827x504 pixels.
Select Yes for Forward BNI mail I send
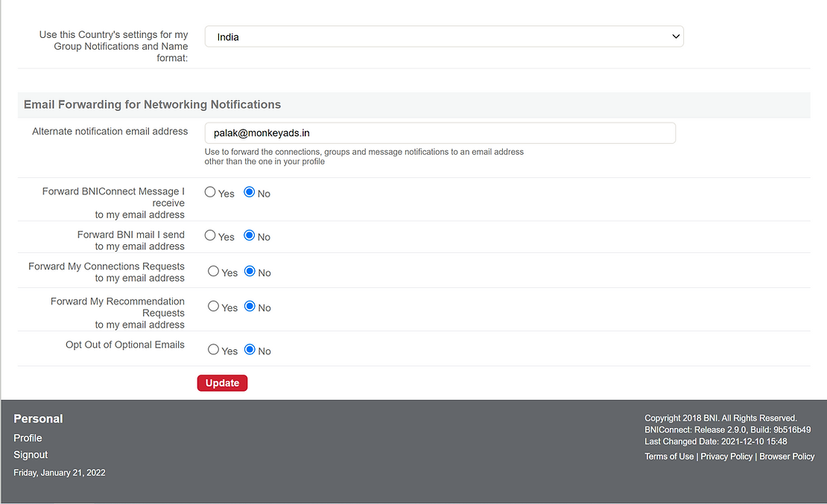pos(210,235)
